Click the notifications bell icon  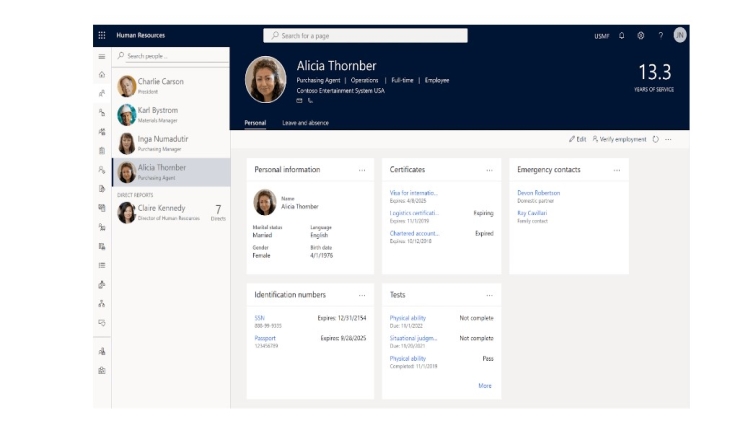click(x=622, y=36)
